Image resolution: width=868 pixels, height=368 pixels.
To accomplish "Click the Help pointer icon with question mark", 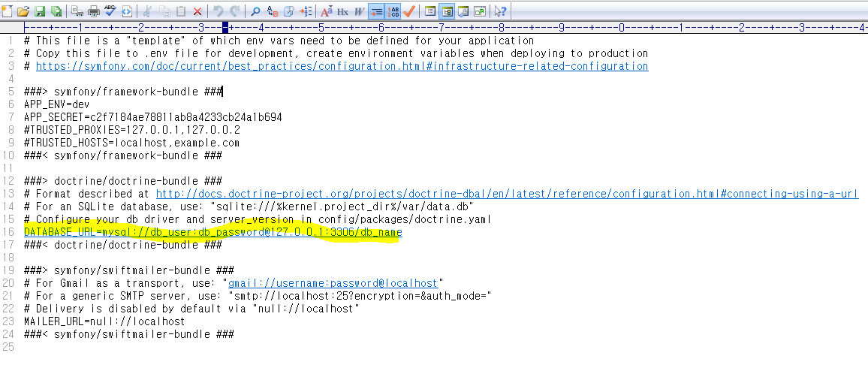I will click(x=500, y=11).
